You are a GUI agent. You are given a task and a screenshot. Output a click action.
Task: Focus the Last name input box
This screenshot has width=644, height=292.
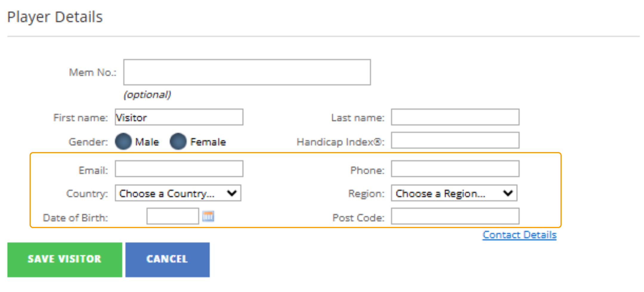click(455, 117)
